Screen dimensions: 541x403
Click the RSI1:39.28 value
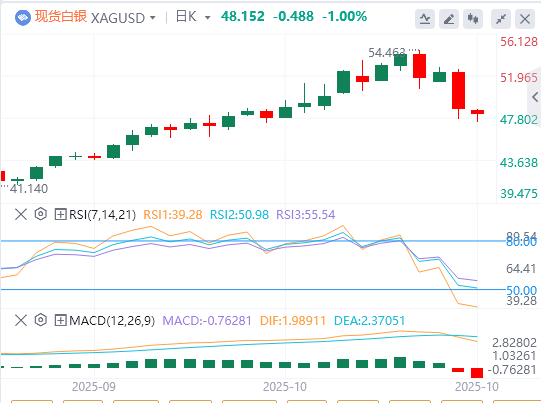173,215
